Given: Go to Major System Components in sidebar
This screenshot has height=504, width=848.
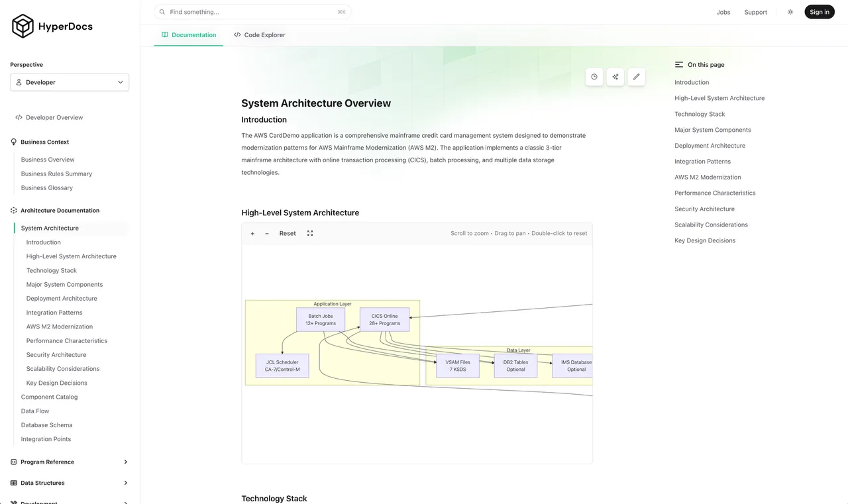Looking at the screenshot, I should 65,285.
